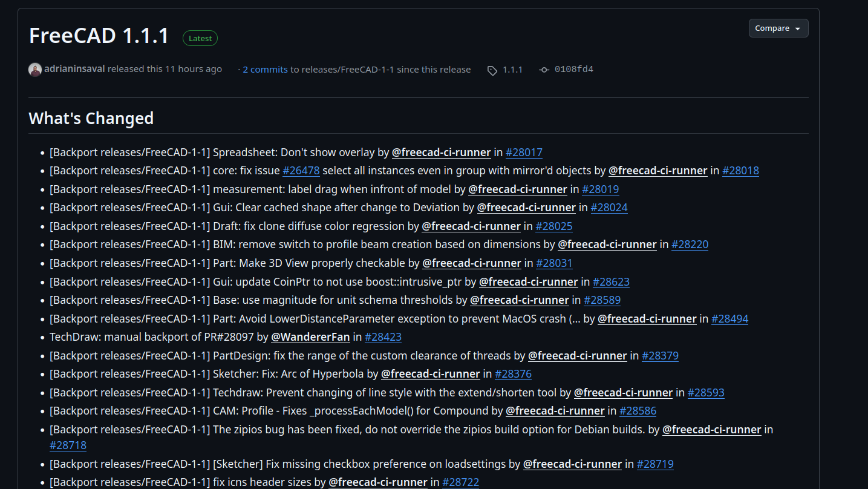
Task: Open pull request #28722 for icns fix
Action: (x=460, y=482)
